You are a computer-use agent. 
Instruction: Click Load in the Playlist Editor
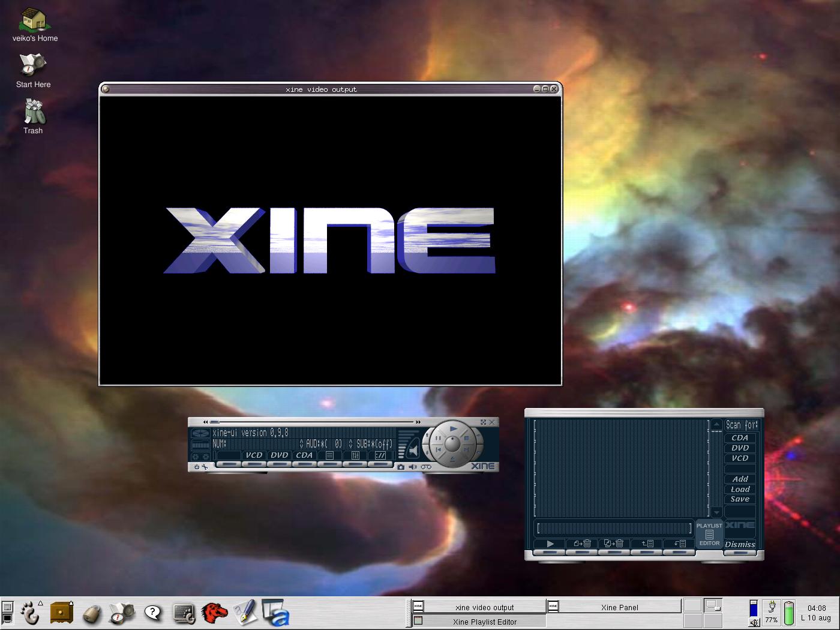[x=740, y=489]
